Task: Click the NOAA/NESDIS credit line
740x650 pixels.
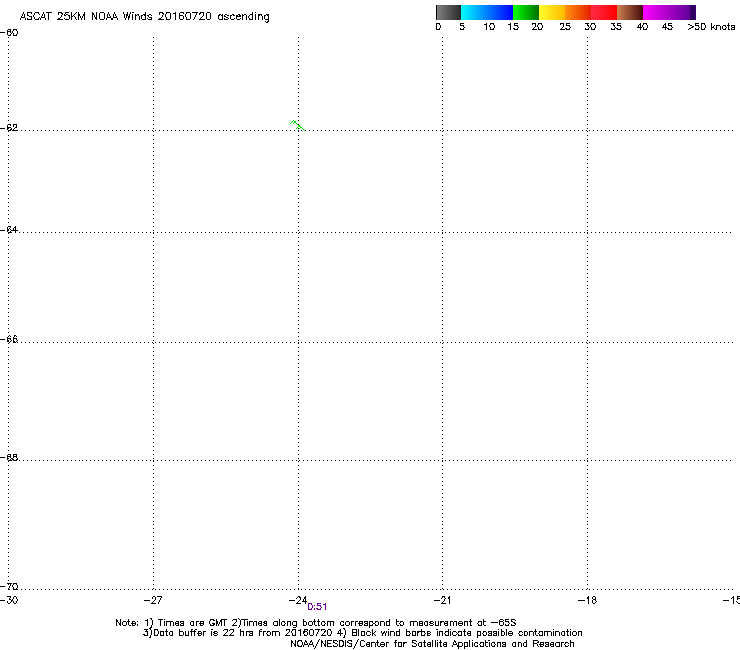Action: click(x=432, y=644)
